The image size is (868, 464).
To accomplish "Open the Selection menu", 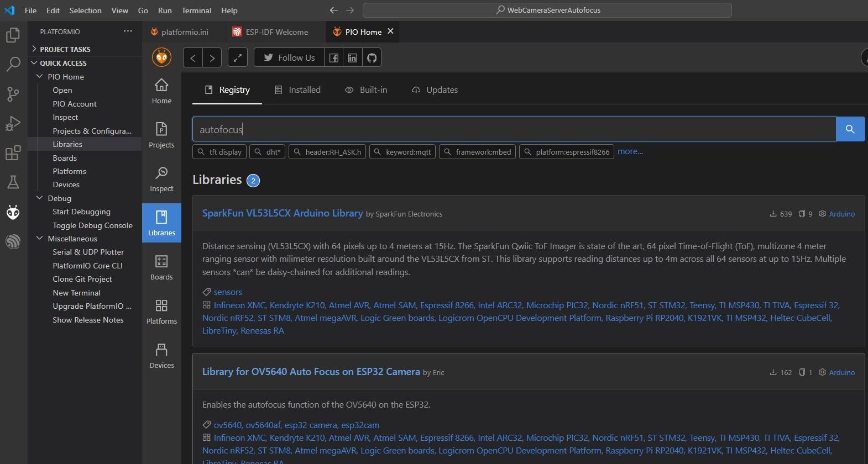I will [x=85, y=10].
